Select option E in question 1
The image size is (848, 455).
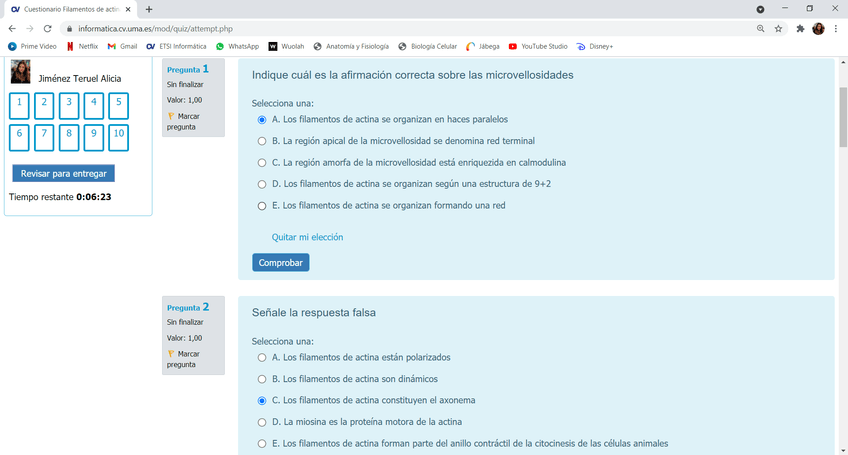(x=262, y=206)
